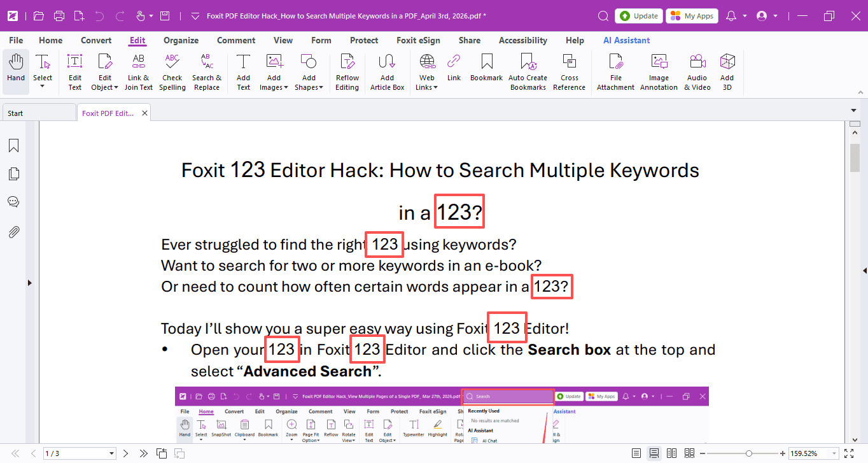Click the Update button
Screen dimensions: 868x463
click(x=639, y=16)
